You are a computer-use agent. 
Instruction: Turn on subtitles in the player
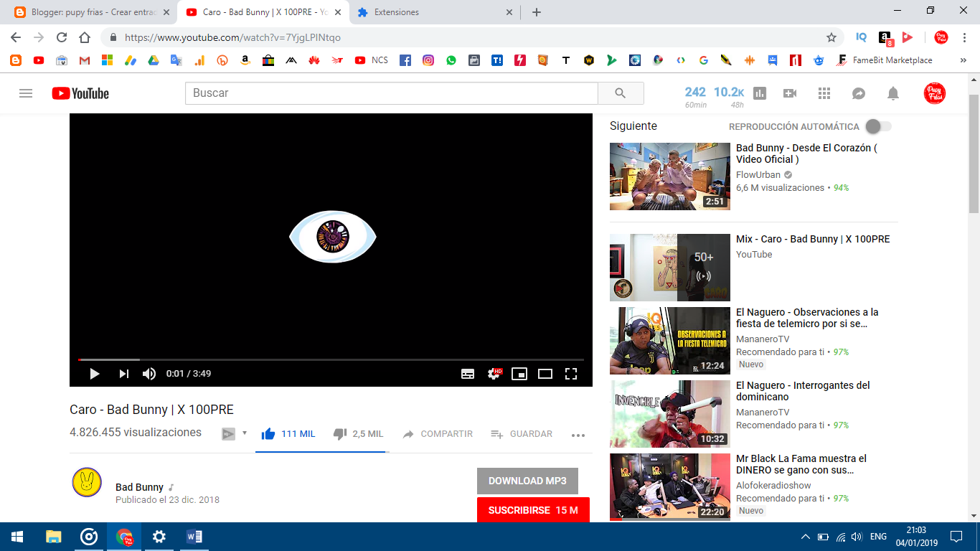pyautogui.click(x=468, y=374)
